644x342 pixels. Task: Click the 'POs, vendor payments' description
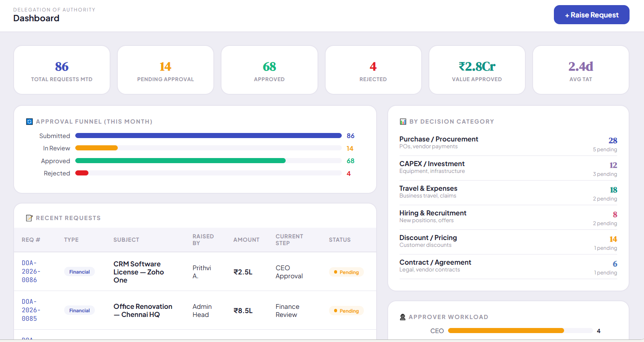click(428, 147)
